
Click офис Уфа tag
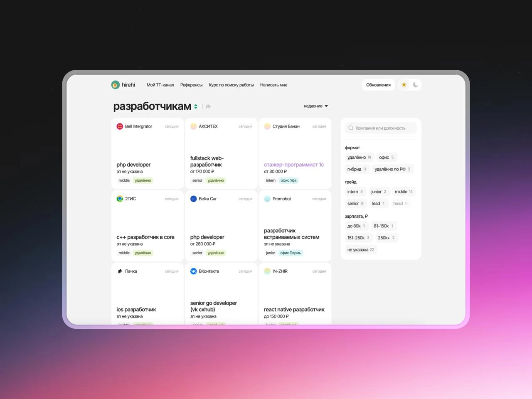[288, 180]
